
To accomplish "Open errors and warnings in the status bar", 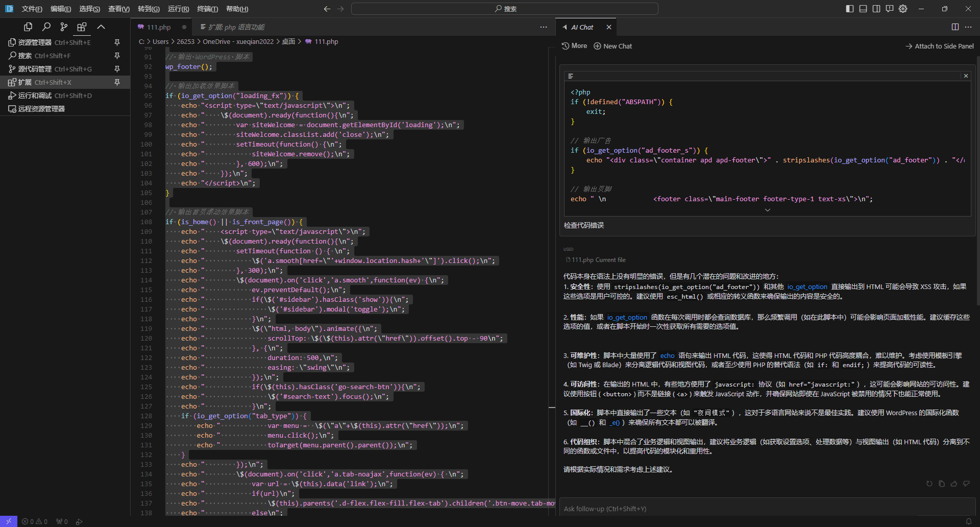I will pos(35,521).
